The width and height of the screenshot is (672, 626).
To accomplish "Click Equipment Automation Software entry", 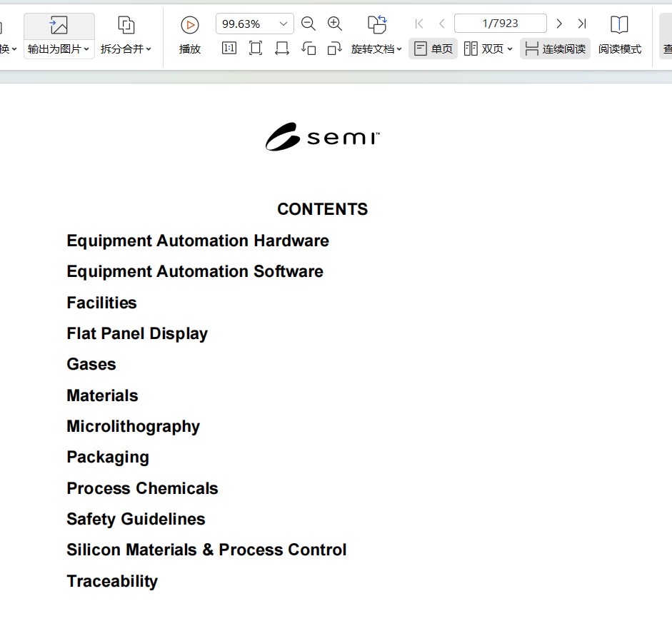I will click(195, 272).
